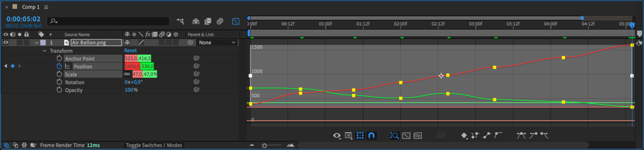The width and height of the screenshot is (644, 150).
Task: Open graph editor show-properties eye menu
Action: (337, 136)
